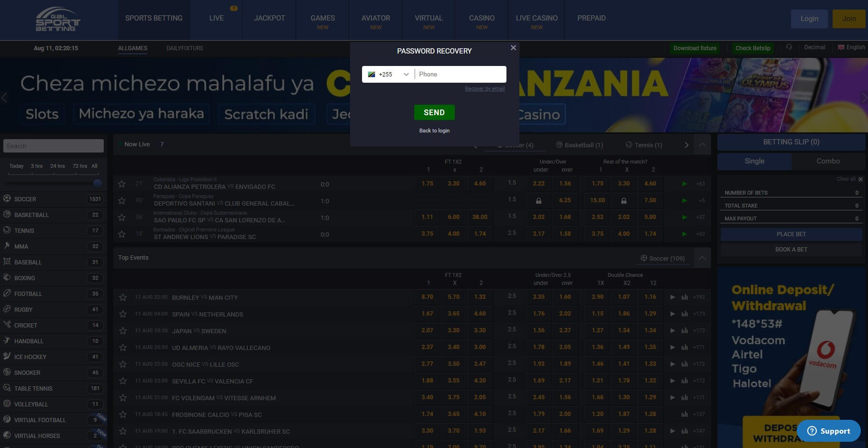This screenshot has height=448, width=868.
Task: Favorite the Spain vs Netherlands match
Action: pos(122,314)
